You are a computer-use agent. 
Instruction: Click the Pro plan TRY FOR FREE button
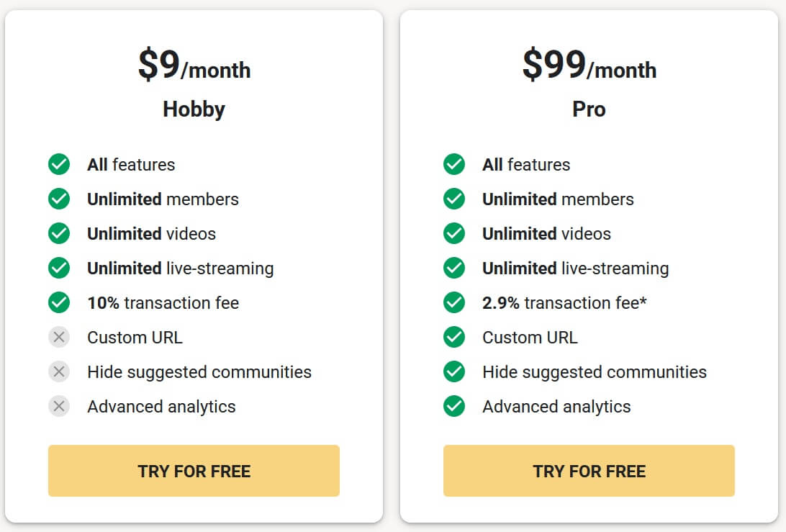589,471
